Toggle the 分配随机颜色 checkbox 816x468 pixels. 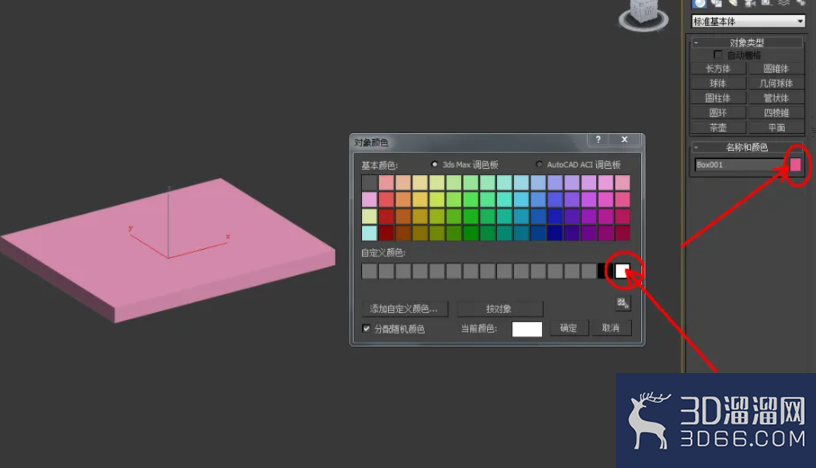pyautogui.click(x=366, y=328)
